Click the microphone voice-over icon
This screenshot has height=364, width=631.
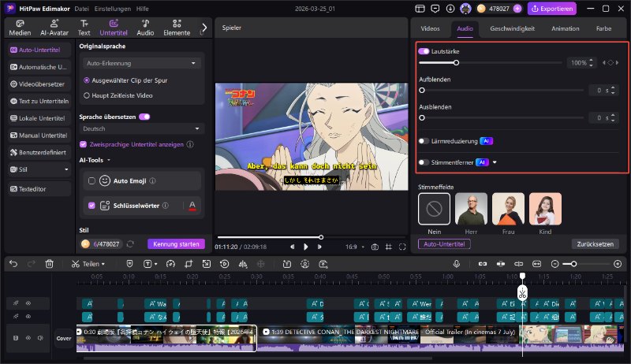(457, 264)
